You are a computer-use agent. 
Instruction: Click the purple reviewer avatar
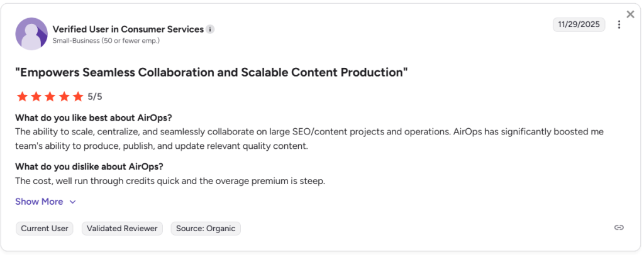click(31, 34)
